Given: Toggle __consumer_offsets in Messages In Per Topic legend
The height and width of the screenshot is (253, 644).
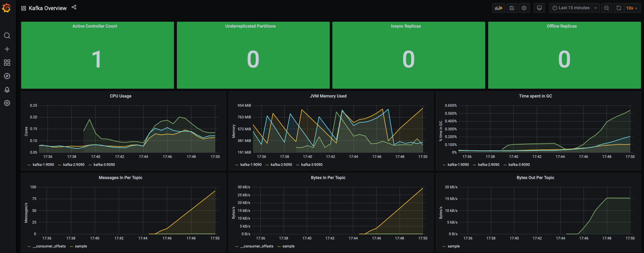Looking at the screenshot, I should pyautogui.click(x=49, y=246).
